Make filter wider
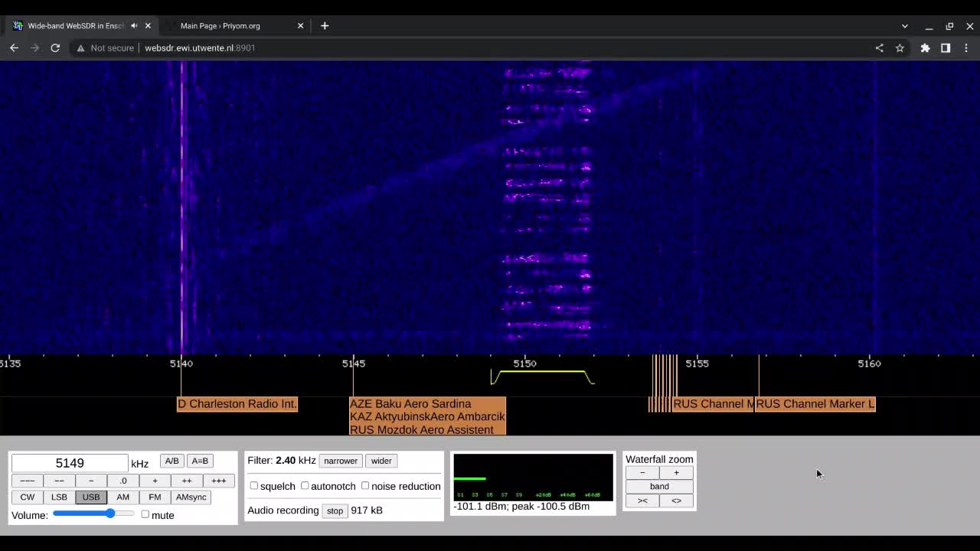 click(381, 461)
